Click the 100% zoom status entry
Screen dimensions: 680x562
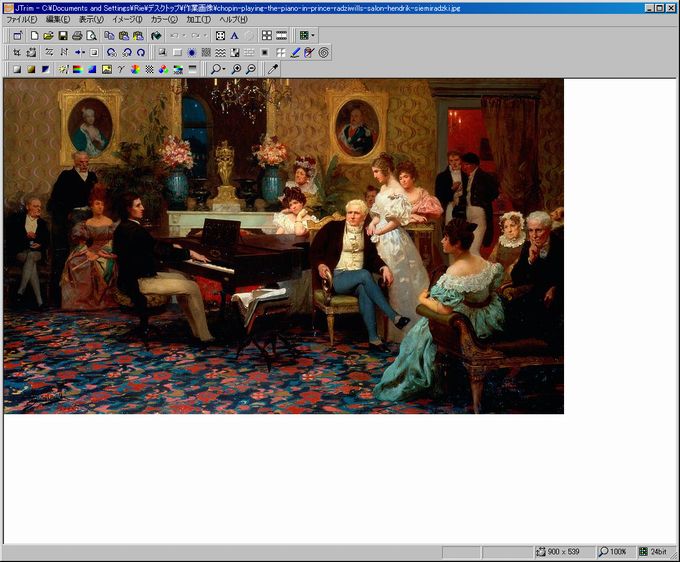pos(612,552)
